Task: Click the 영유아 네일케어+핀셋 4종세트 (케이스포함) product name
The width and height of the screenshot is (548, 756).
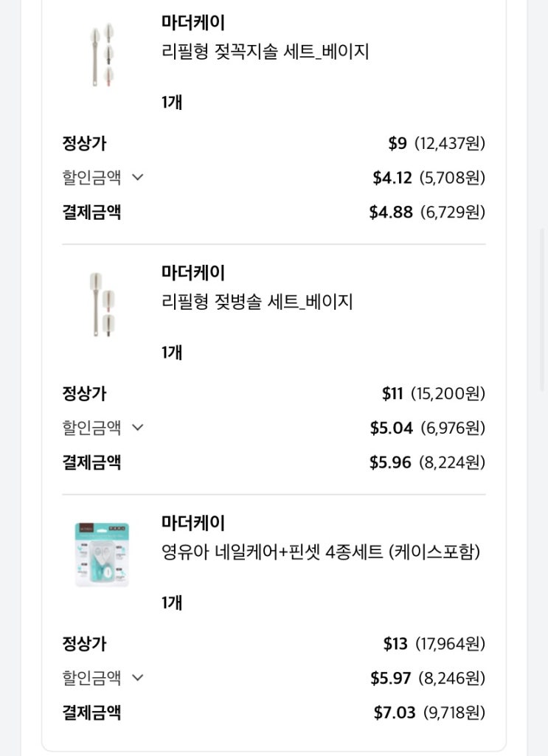Action: click(320, 552)
